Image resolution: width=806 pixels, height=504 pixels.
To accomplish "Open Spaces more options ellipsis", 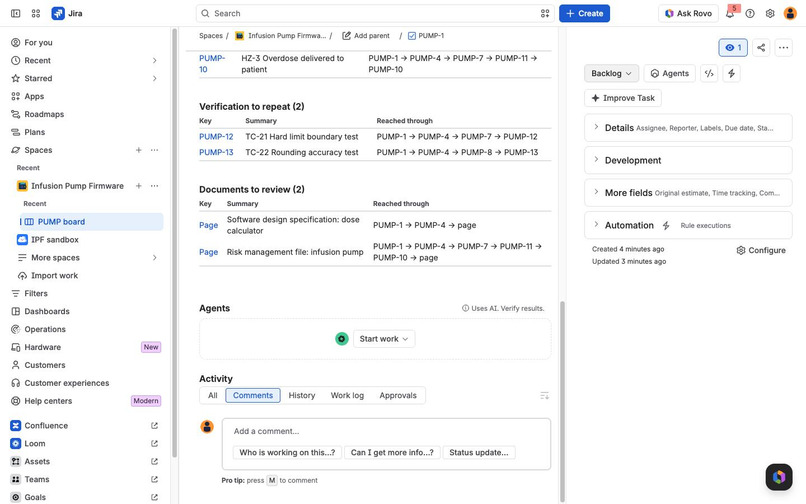I will tap(154, 150).
